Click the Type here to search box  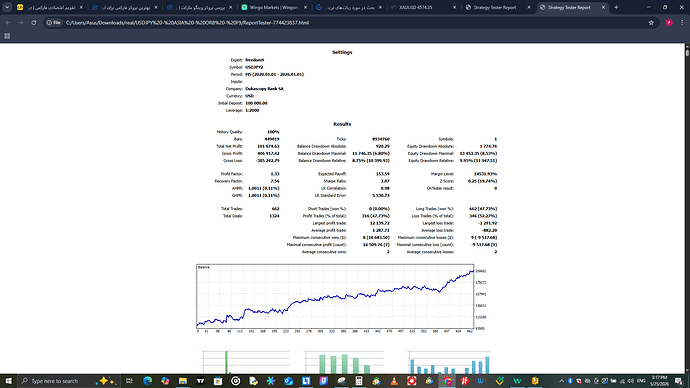(x=68, y=381)
